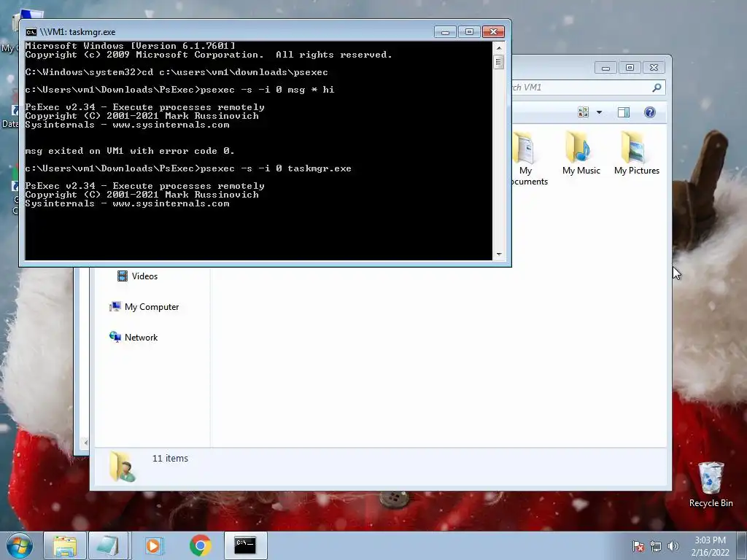747x560 pixels.
Task: Open the My Pictures folder
Action: [x=636, y=153]
